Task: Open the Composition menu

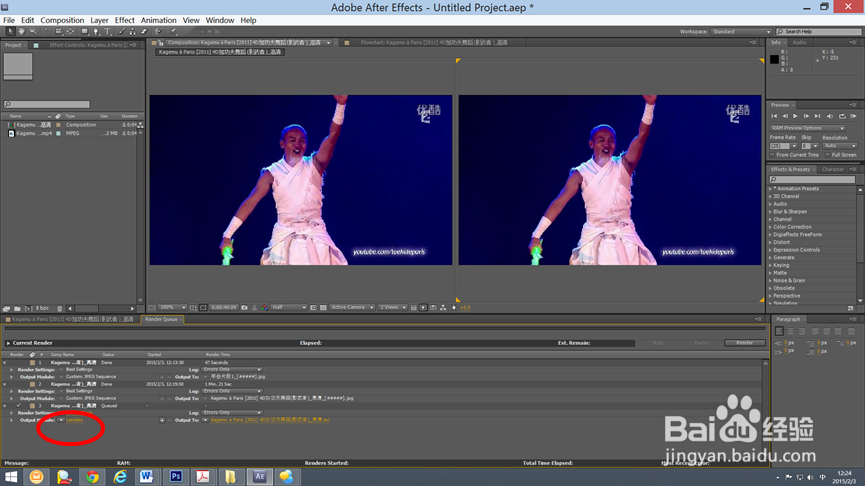Action: click(x=62, y=20)
